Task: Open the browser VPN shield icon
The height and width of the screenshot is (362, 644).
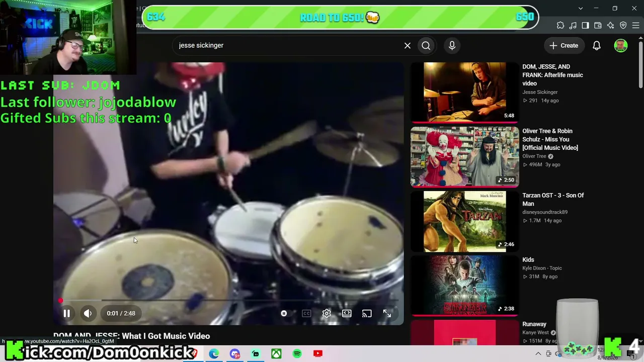Action: click(623, 25)
